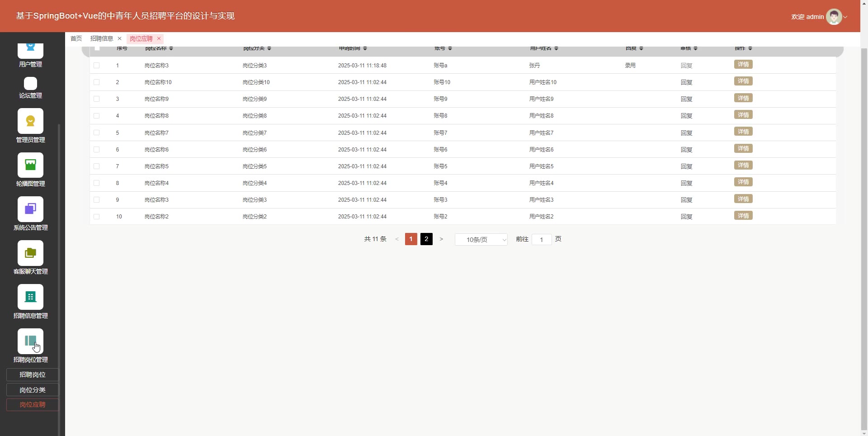Viewport: 868px width, 436px height.
Task: Open the 系统公告管理 sidebar icon
Action: (30, 209)
